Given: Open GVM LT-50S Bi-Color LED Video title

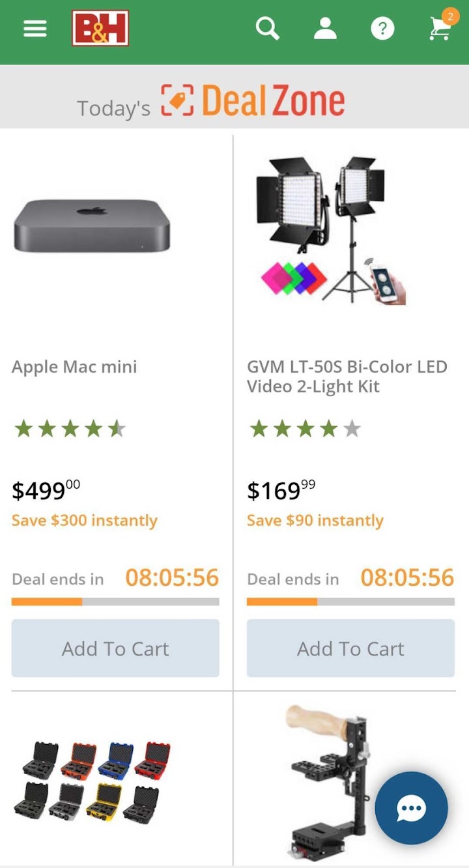Looking at the screenshot, I should tap(347, 377).
